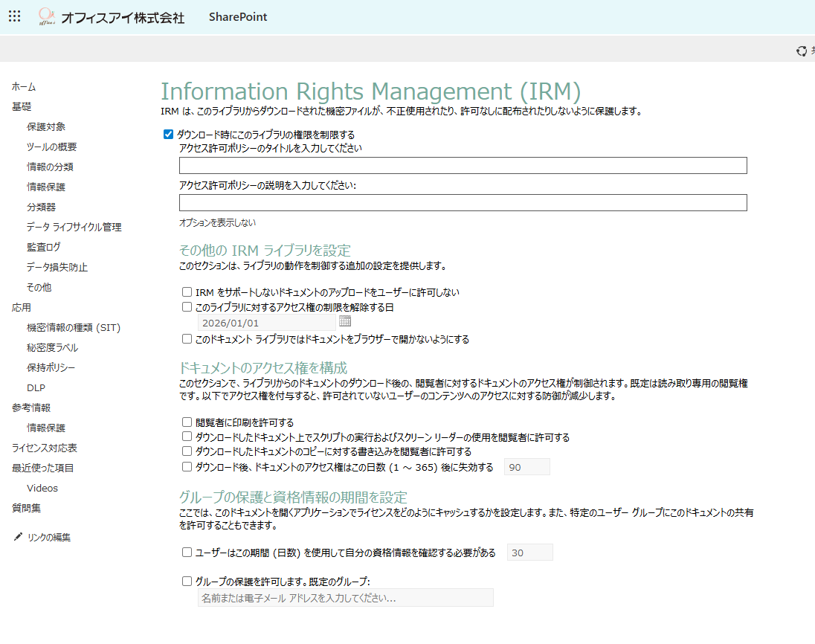
Task: Focus the default group name or email field
Action: [x=345, y=598]
